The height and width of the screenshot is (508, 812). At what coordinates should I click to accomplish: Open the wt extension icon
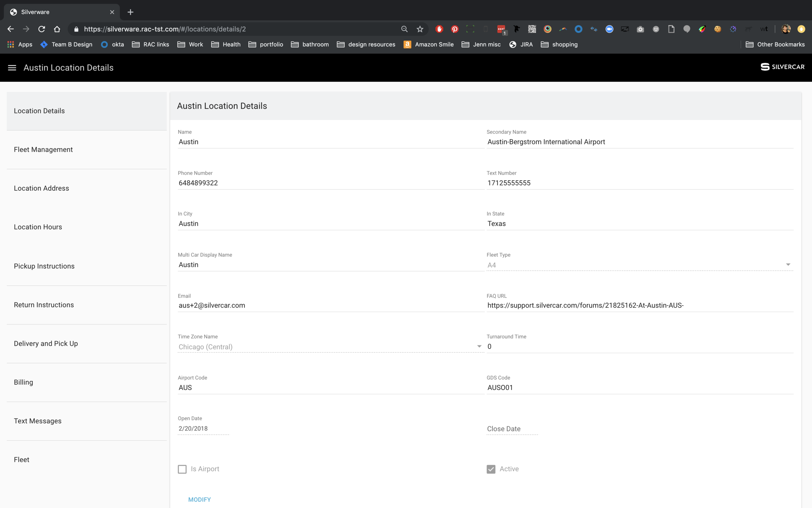[764, 29]
